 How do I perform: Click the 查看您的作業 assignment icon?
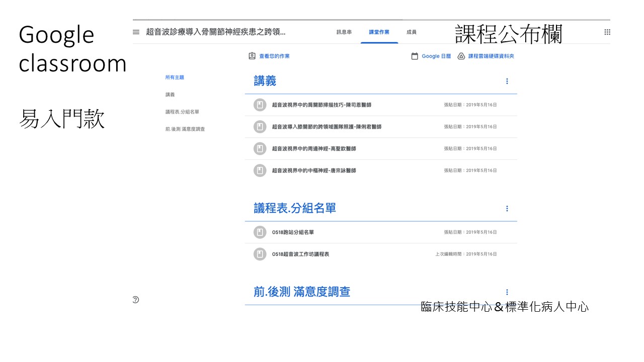252,56
